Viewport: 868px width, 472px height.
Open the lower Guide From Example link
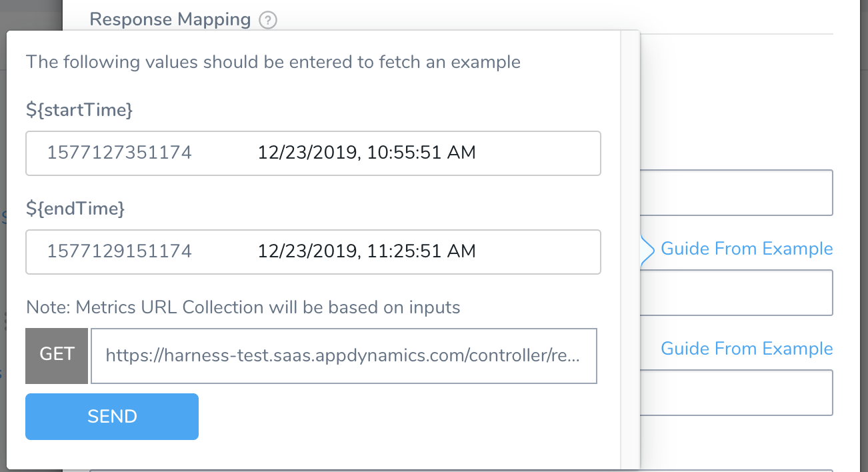(747, 349)
